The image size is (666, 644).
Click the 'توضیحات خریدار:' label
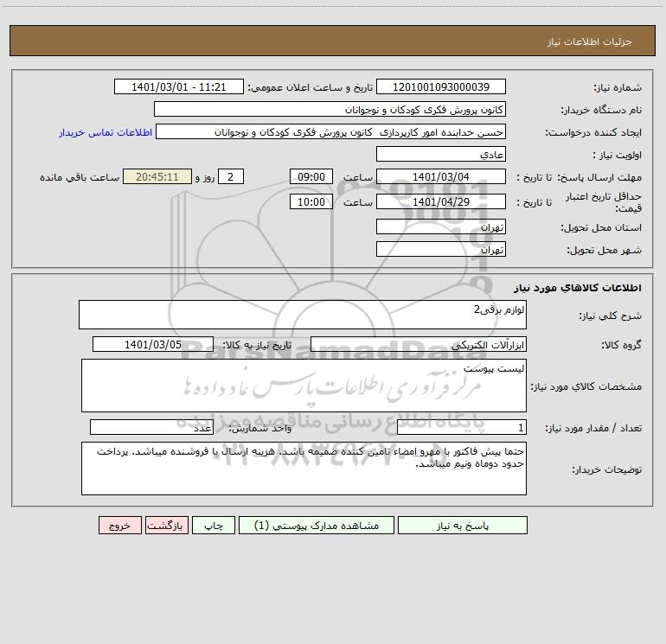pyautogui.click(x=607, y=469)
